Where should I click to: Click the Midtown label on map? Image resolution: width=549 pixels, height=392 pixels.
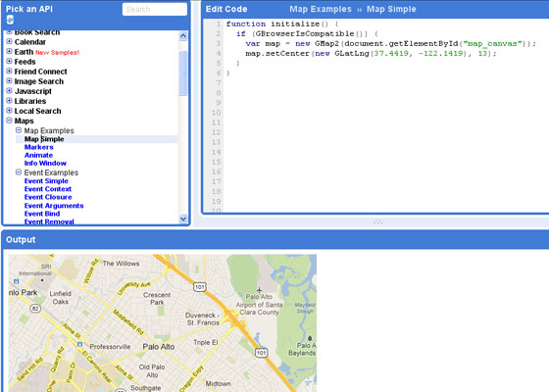point(218,383)
